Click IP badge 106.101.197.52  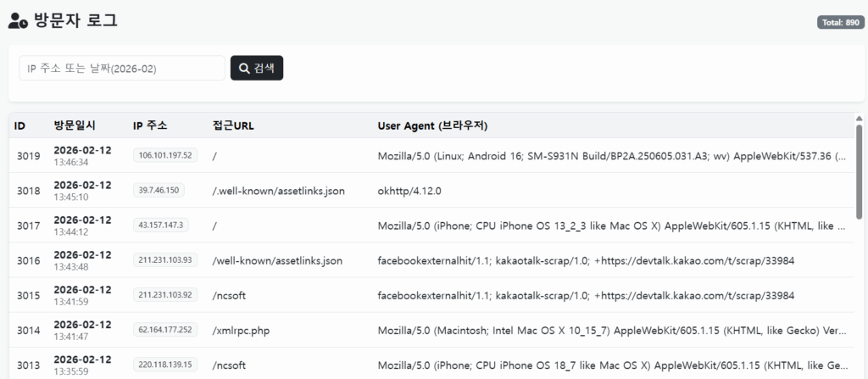(165, 155)
